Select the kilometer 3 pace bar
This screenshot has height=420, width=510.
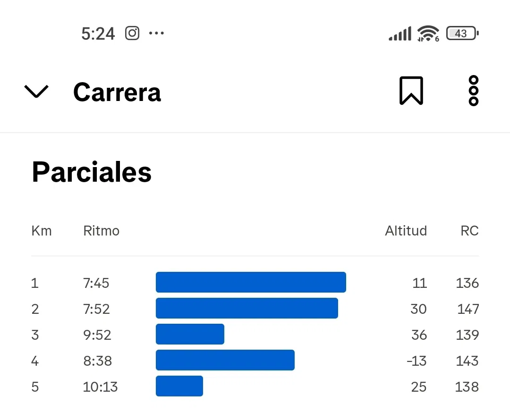(190, 334)
